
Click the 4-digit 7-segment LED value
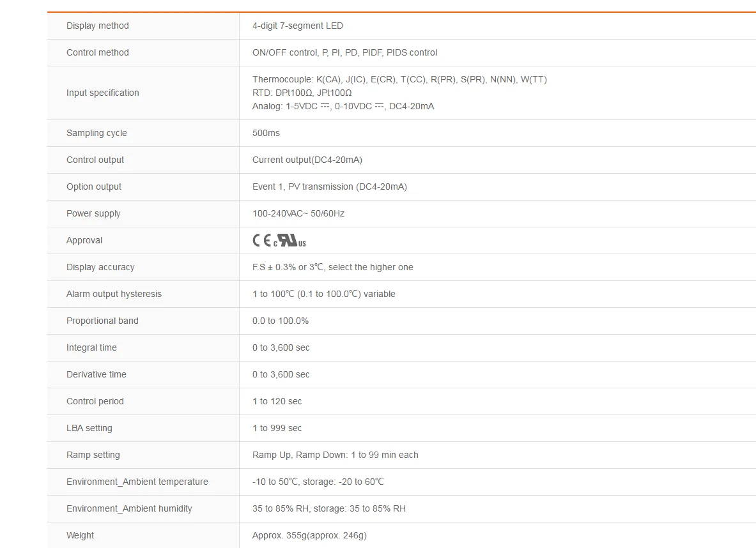(x=298, y=26)
